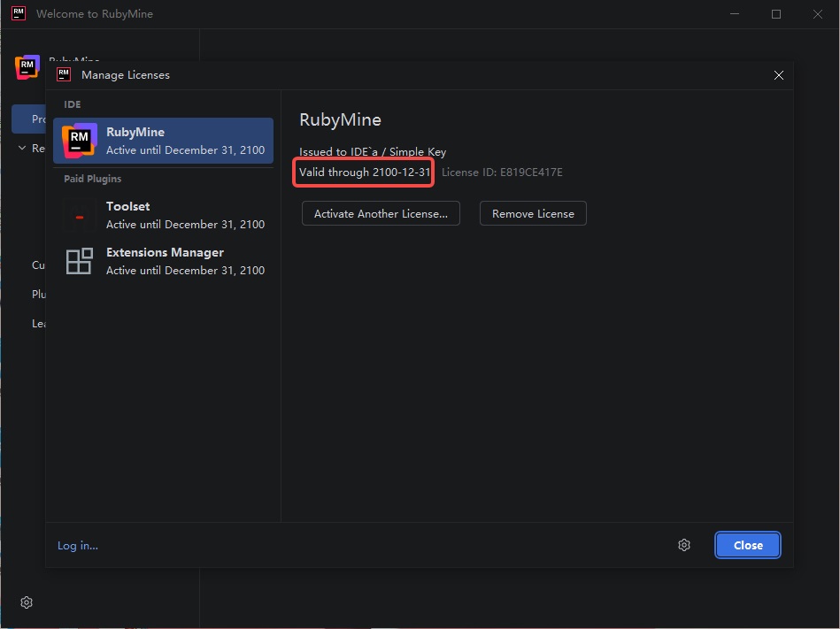This screenshot has height=629, width=840.
Task: Open the gear settings in Manage Licenses dialog
Action: [684, 545]
